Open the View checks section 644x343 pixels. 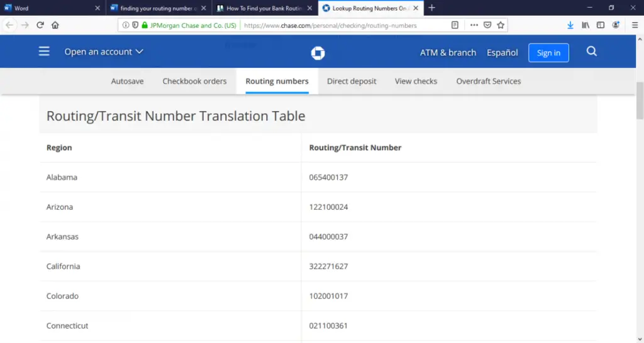[x=416, y=81]
